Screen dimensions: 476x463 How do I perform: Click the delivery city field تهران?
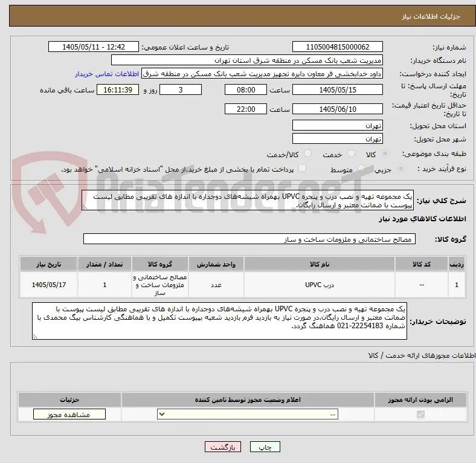338,139
